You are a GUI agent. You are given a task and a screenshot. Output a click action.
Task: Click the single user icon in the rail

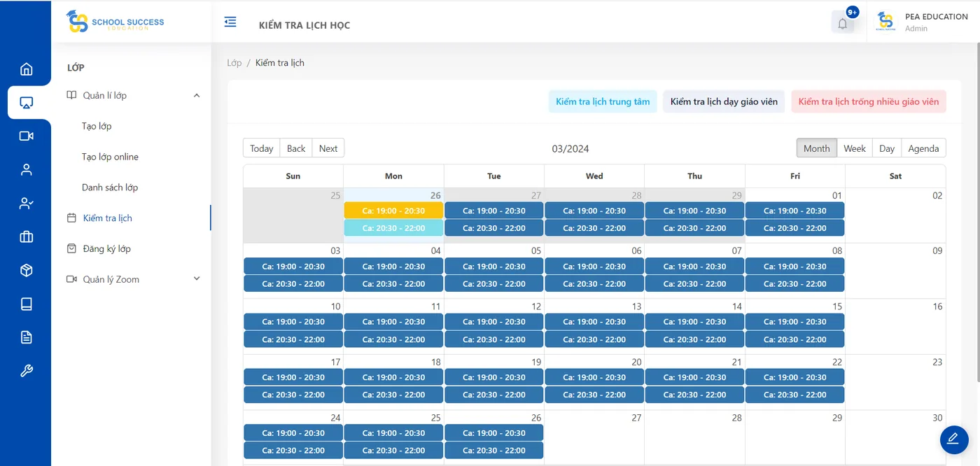click(26, 169)
